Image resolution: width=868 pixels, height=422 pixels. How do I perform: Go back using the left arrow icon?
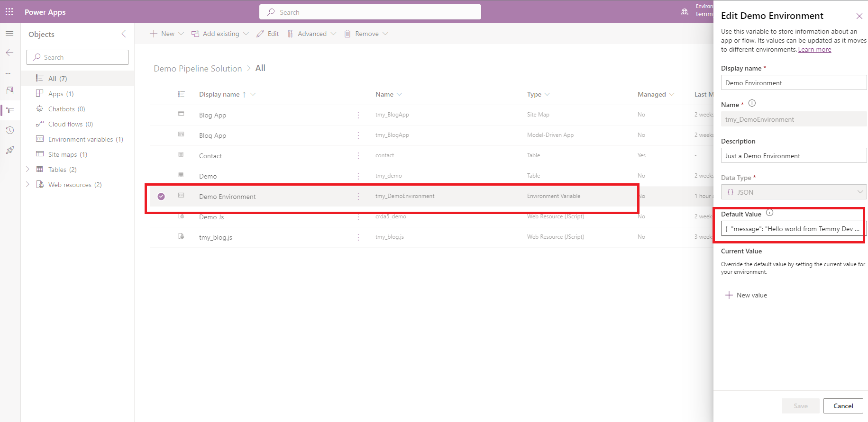coord(9,53)
